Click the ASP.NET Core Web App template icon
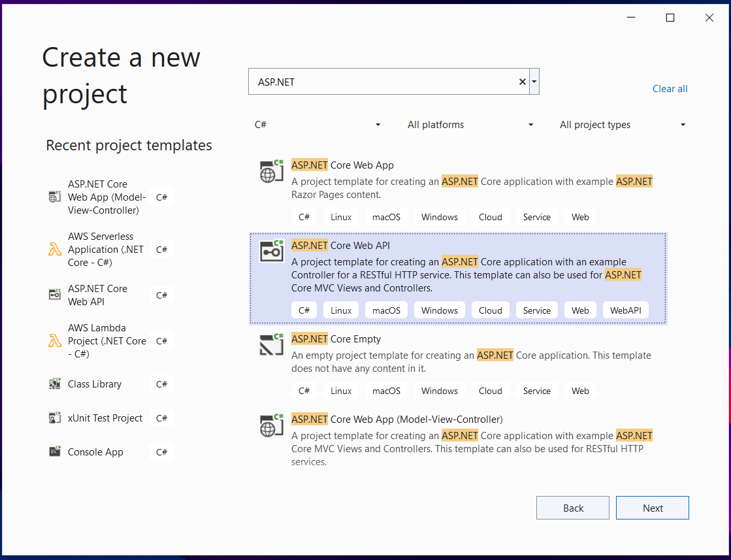 coord(271,171)
